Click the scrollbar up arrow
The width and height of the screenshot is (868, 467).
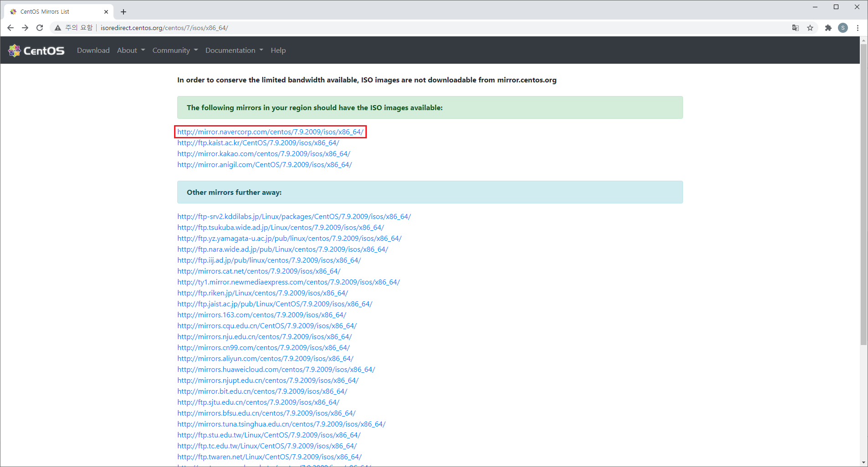[x=863, y=41]
